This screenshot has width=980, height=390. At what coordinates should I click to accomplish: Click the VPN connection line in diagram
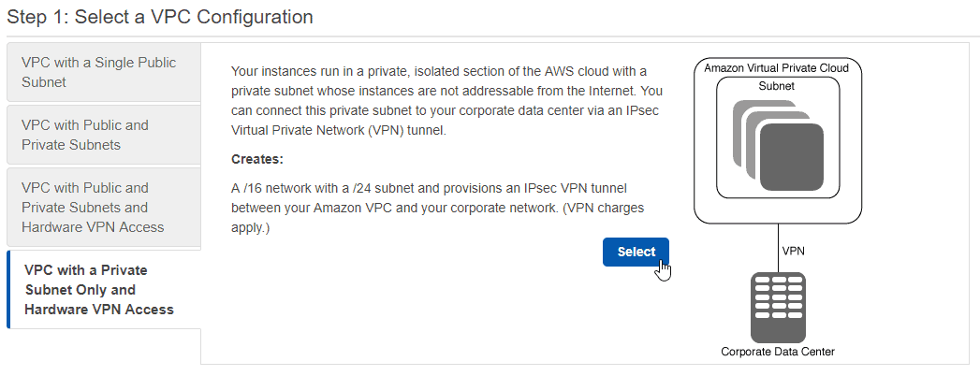[x=778, y=248]
